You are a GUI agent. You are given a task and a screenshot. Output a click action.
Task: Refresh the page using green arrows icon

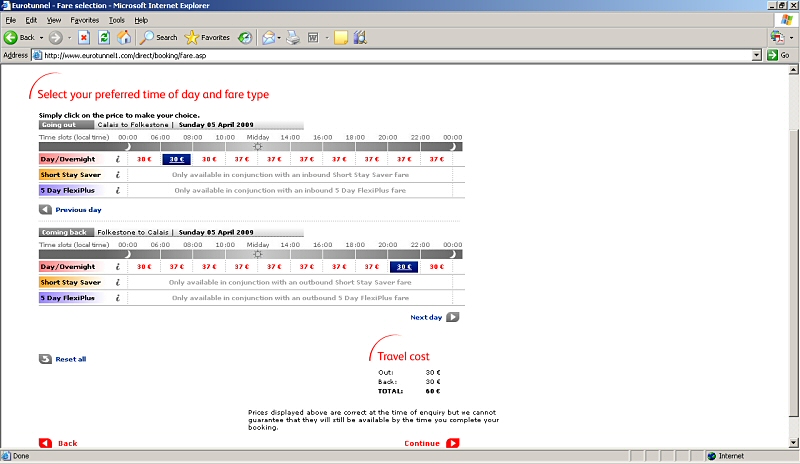pos(104,37)
